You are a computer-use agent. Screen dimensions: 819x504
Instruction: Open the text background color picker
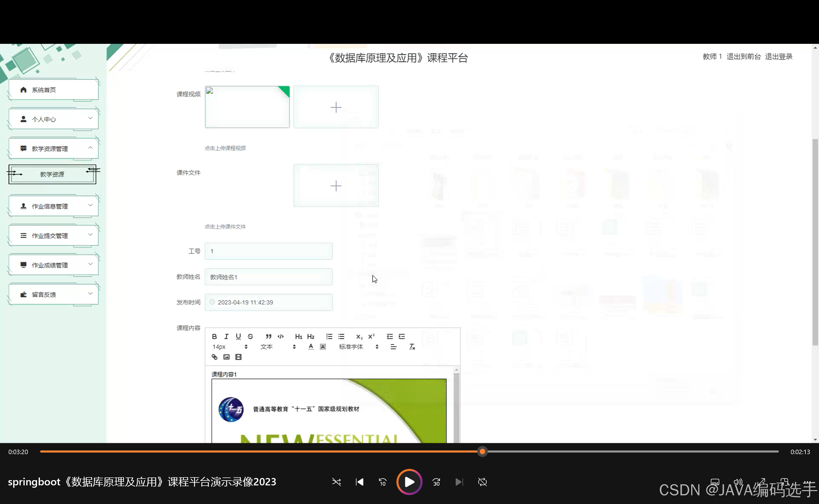tap(323, 347)
